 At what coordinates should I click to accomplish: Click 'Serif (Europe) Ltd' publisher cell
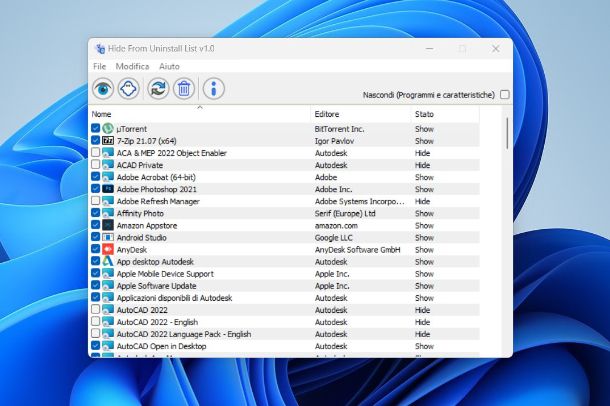point(345,214)
